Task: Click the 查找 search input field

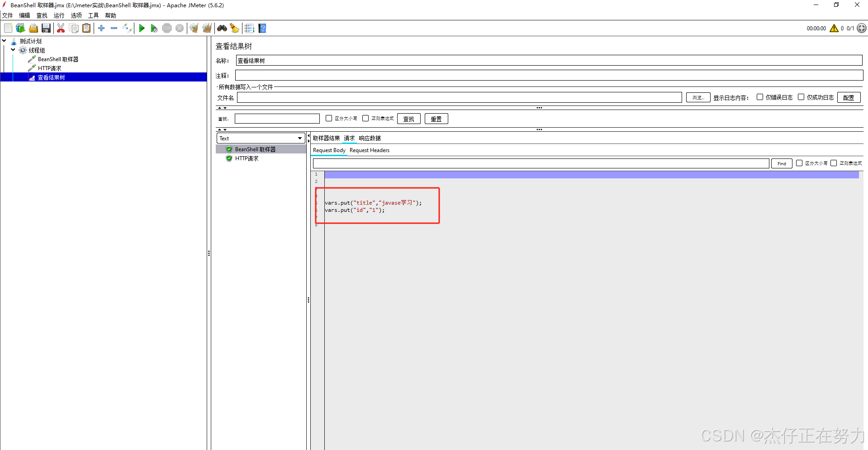Action: pyautogui.click(x=277, y=119)
